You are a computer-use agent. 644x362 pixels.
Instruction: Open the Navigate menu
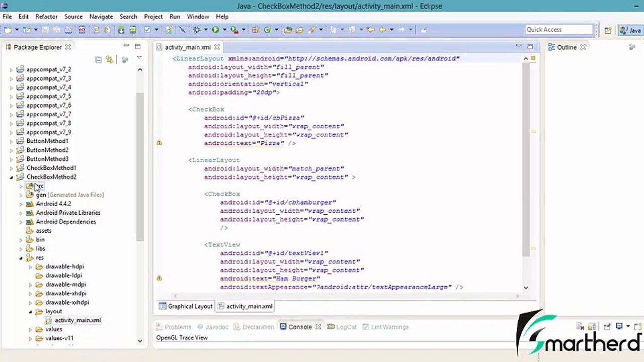(101, 17)
